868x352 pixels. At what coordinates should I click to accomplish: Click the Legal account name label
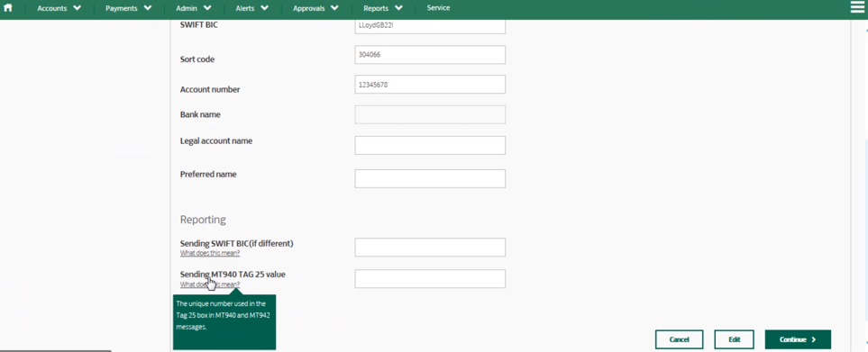(x=216, y=141)
